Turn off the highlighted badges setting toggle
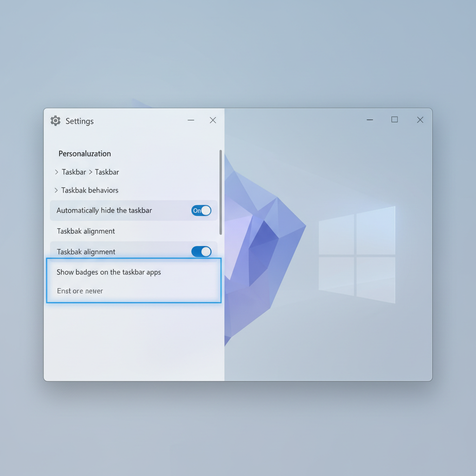The image size is (476, 476). 201,251
